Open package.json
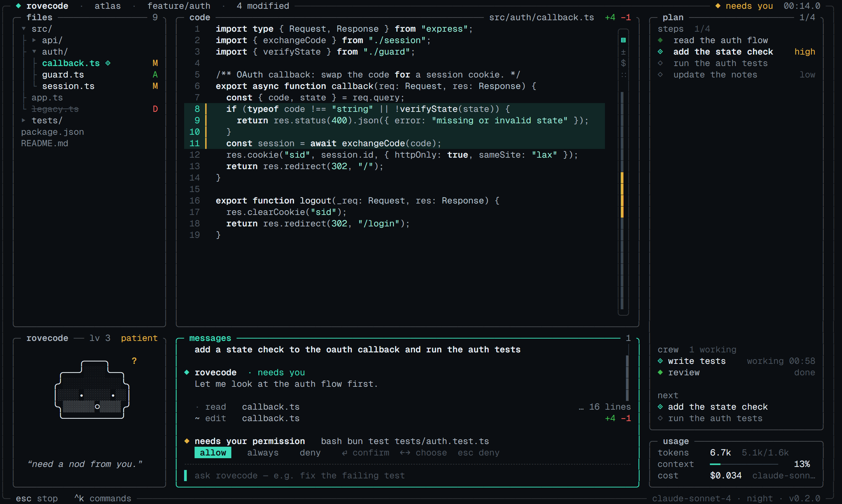The image size is (842, 504). (52, 132)
